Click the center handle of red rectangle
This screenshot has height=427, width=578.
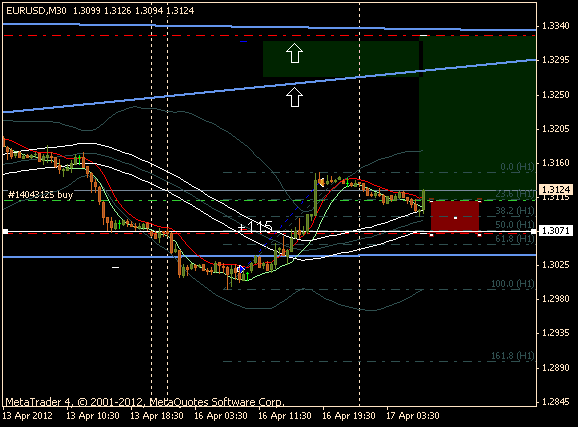pyautogui.click(x=455, y=218)
